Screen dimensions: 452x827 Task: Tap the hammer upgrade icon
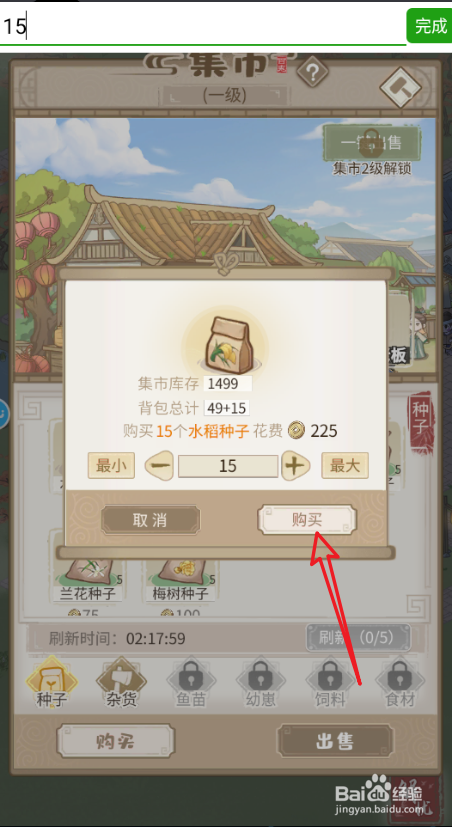pos(400,88)
